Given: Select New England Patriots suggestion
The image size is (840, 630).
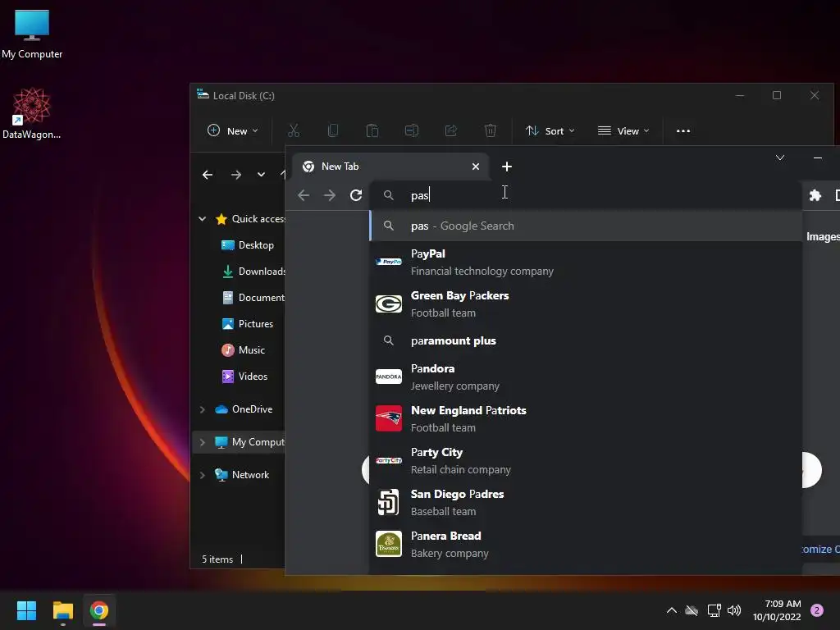Looking at the screenshot, I should [586, 418].
